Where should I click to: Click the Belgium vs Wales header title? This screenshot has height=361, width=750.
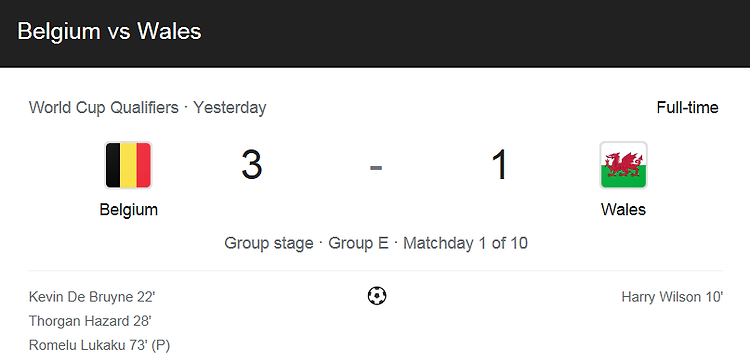point(109,32)
